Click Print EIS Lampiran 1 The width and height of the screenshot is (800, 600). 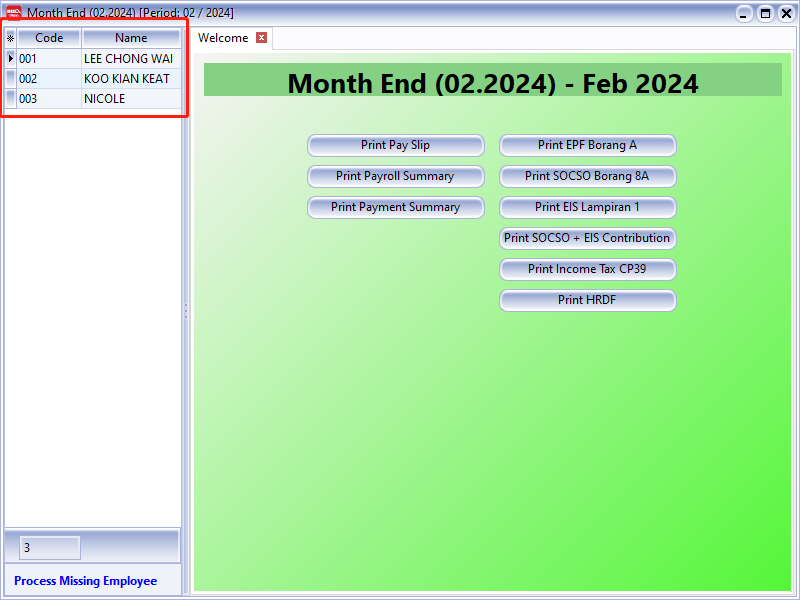click(587, 207)
